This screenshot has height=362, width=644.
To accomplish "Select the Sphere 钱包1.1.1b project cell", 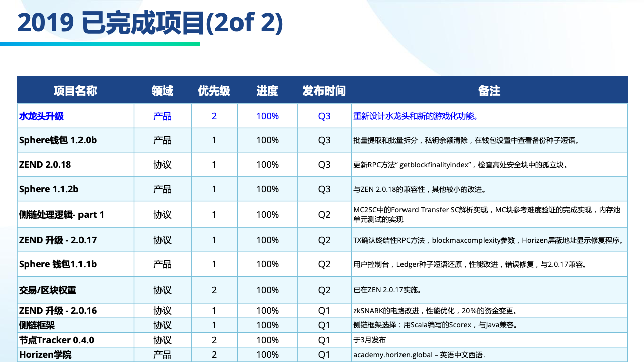I will (x=58, y=264).
